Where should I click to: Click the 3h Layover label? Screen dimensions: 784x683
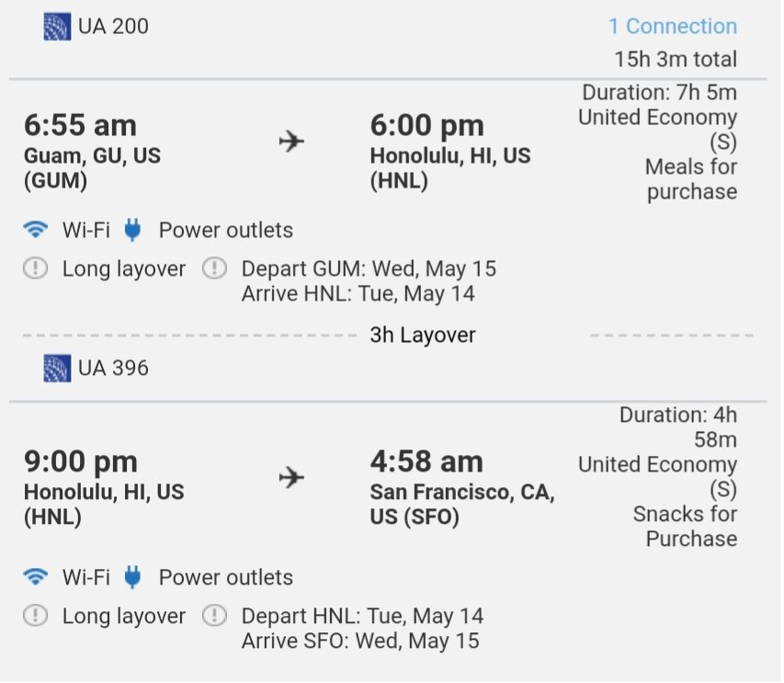[423, 335]
